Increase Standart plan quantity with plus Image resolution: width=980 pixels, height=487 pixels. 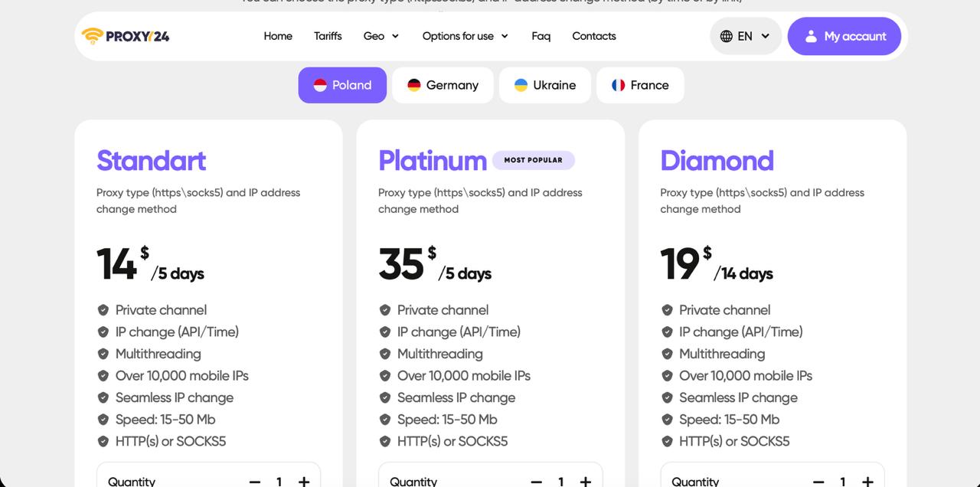tap(304, 481)
